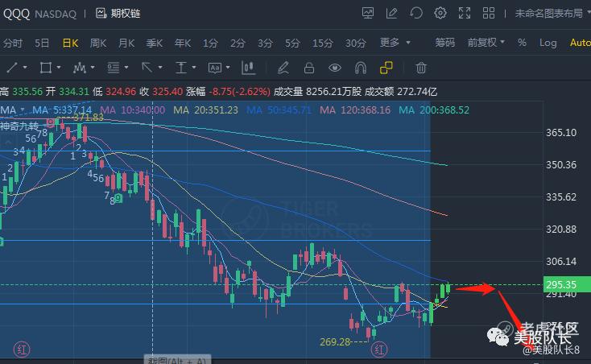Expand the measure tool options dropdown
Viewport: 591px width, 364px height.
click(194, 68)
